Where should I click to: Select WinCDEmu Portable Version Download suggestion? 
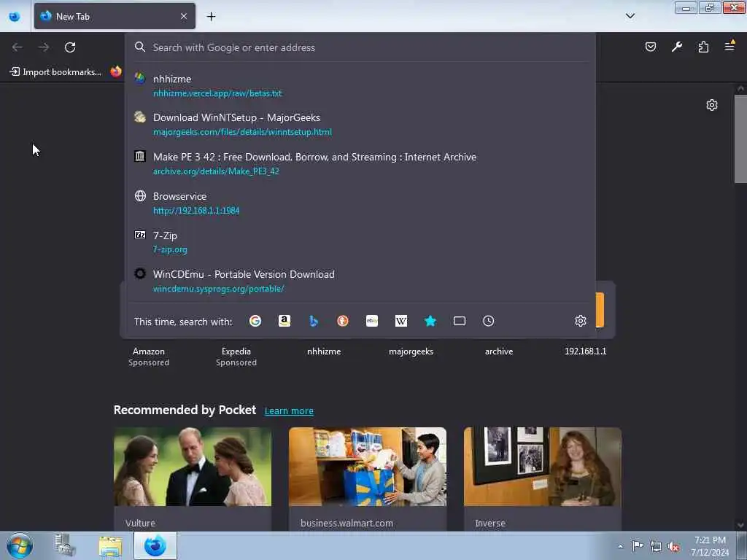coord(360,281)
